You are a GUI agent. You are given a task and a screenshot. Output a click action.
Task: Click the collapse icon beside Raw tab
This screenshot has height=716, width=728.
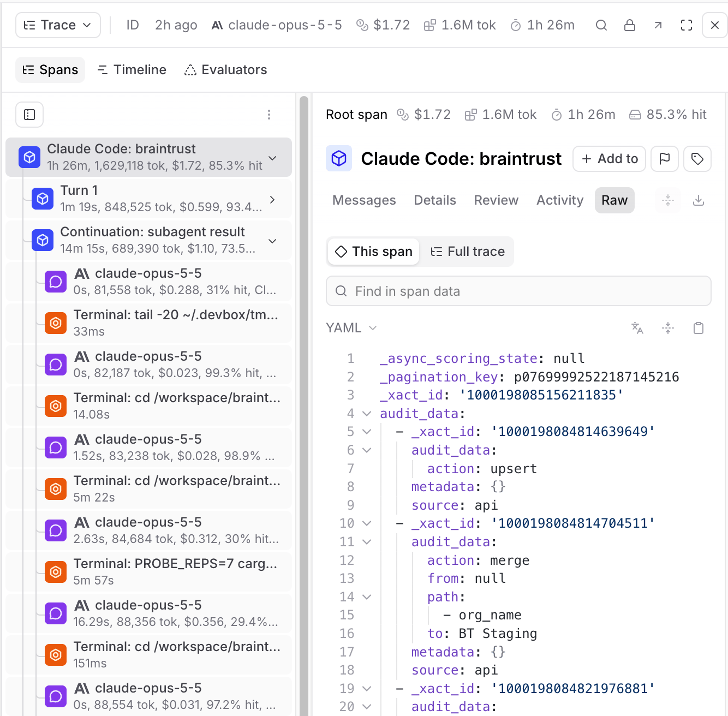click(x=668, y=200)
